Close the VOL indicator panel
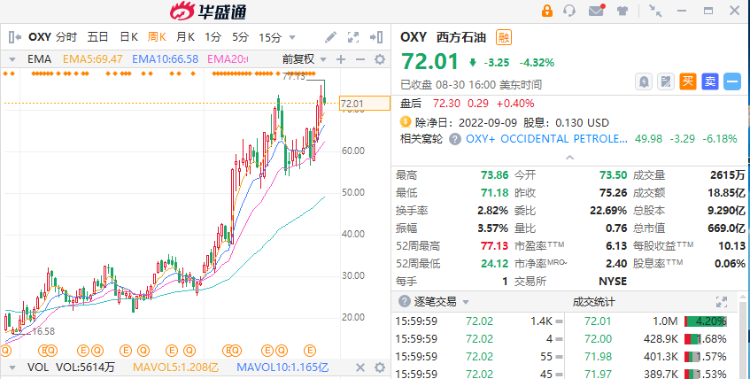 [360, 368]
